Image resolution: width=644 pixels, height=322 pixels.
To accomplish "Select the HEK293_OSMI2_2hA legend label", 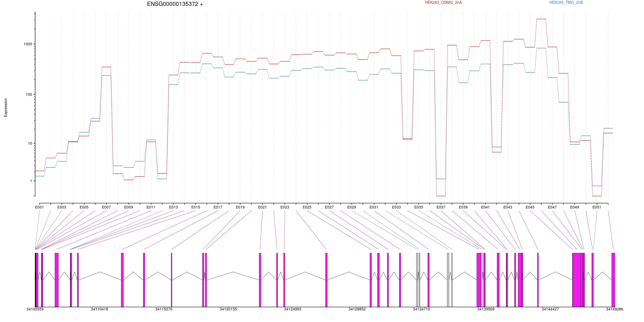I will pyautogui.click(x=444, y=2).
